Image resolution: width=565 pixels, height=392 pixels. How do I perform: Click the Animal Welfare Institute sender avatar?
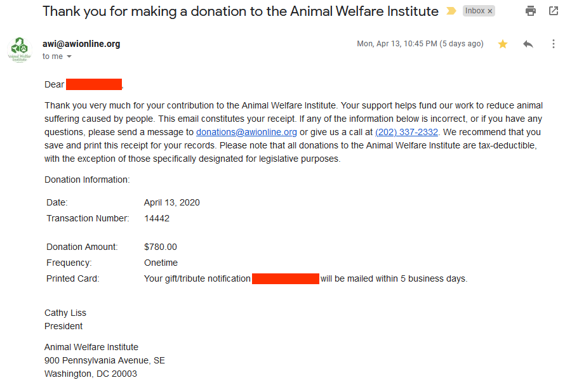pos(20,49)
